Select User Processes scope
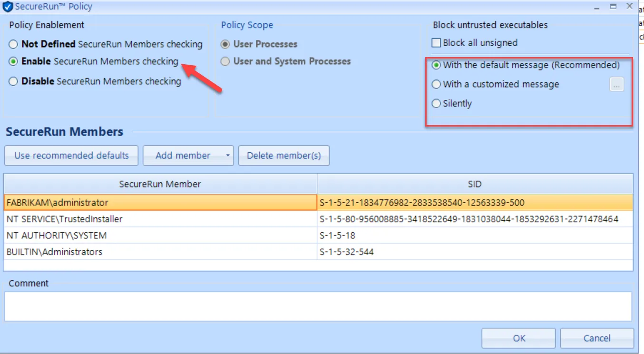 pyautogui.click(x=225, y=44)
